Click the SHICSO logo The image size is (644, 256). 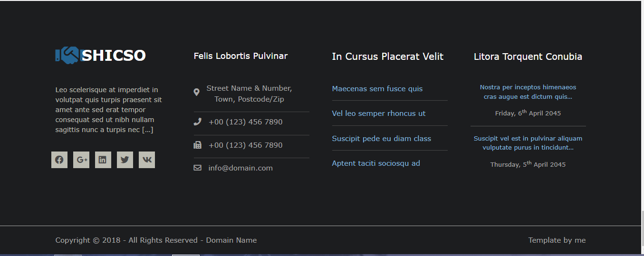[x=100, y=56]
